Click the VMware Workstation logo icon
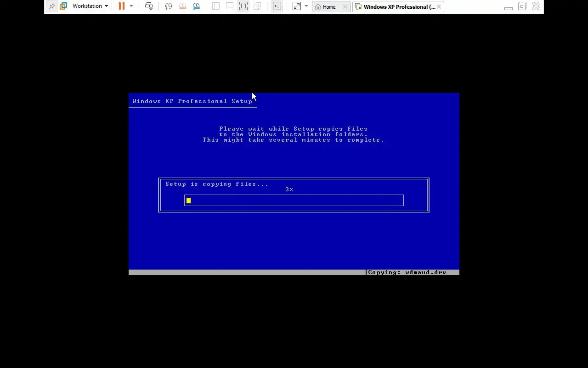Viewport: 588px width, 368px height. coord(63,6)
